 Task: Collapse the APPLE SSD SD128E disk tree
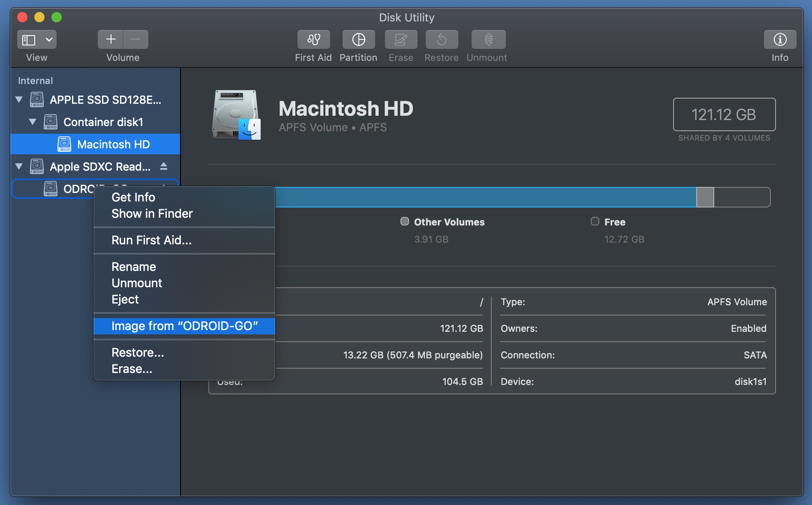pyautogui.click(x=19, y=99)
